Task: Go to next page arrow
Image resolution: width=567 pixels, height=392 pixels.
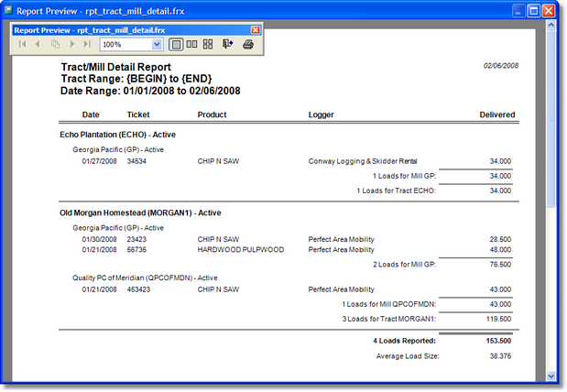Action: (x=72, y=44)
